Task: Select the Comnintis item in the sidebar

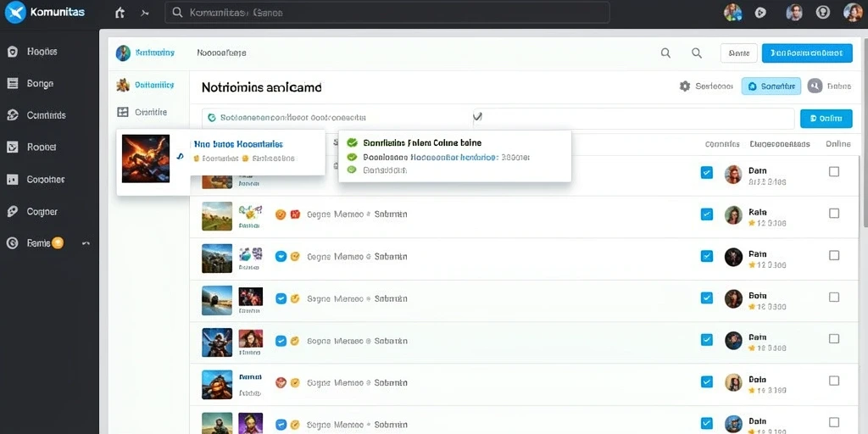Action: [46, 115]
